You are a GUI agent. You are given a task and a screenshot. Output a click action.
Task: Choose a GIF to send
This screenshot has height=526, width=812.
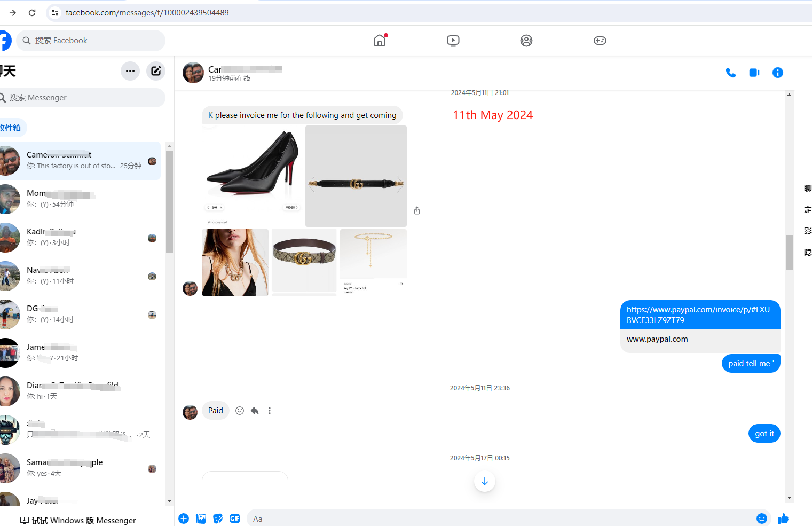pyautogui.click(x=235, y=519)
